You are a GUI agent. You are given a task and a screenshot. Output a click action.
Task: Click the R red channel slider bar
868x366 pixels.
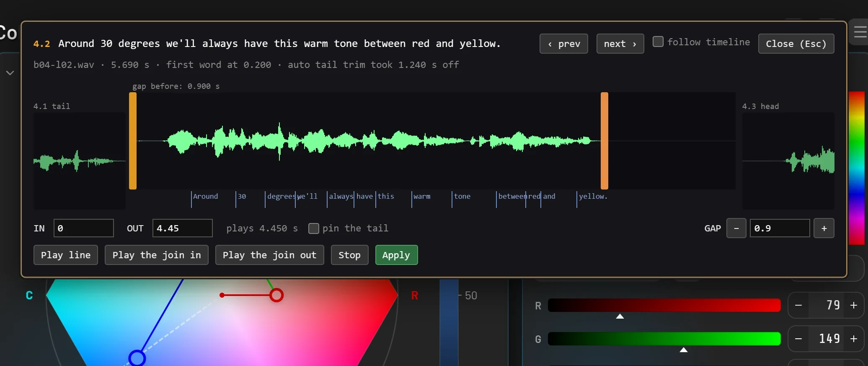click(x=664, y=305)
